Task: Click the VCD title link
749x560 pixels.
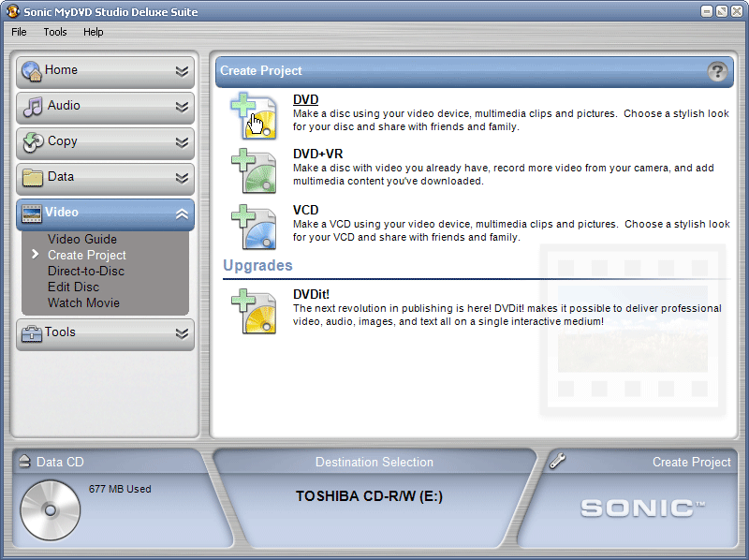Action: (x=306, y=210)
